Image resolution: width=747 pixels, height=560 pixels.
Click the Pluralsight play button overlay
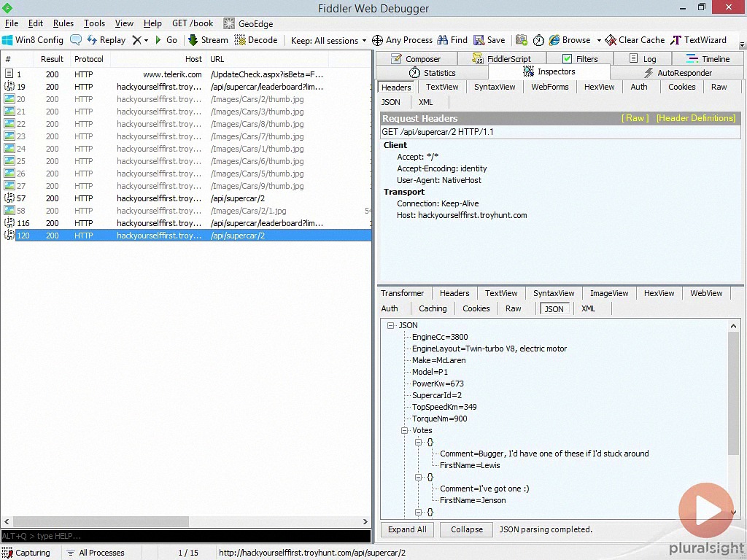pyautogui.click(x=706, y=510)
